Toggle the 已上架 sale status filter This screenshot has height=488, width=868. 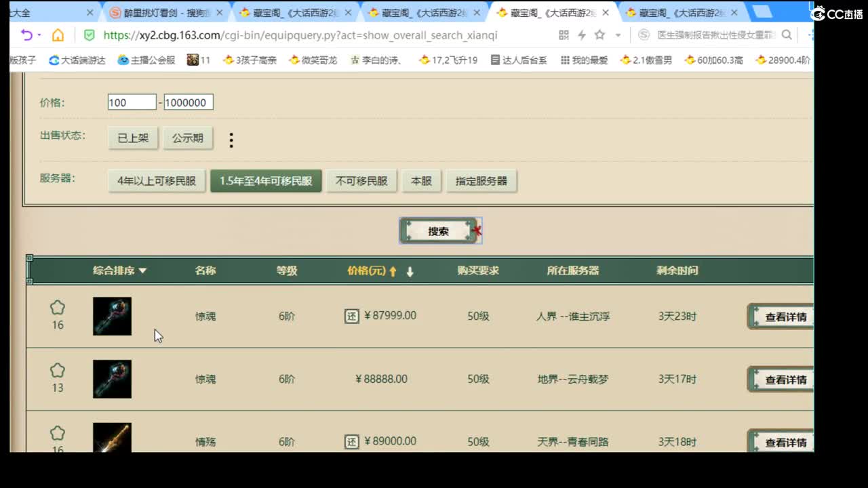[x=133, y=138]
